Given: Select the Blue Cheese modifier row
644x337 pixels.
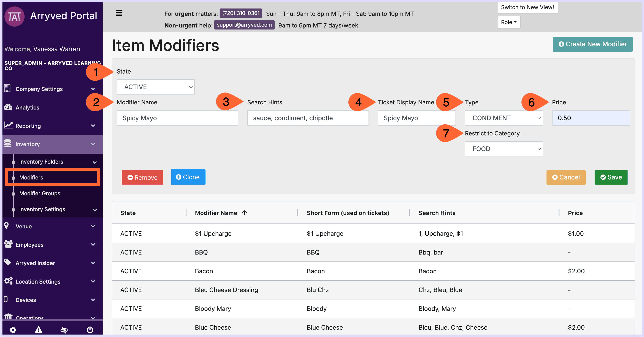Looking at the screenshot, I should click(373, 327).
